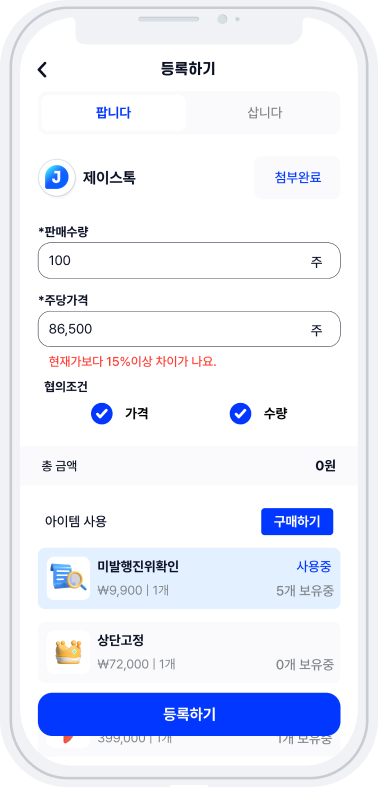Switch to the 삽니다 tab
The height and width of the screenshot is (787, 378).
pos(265,113)
